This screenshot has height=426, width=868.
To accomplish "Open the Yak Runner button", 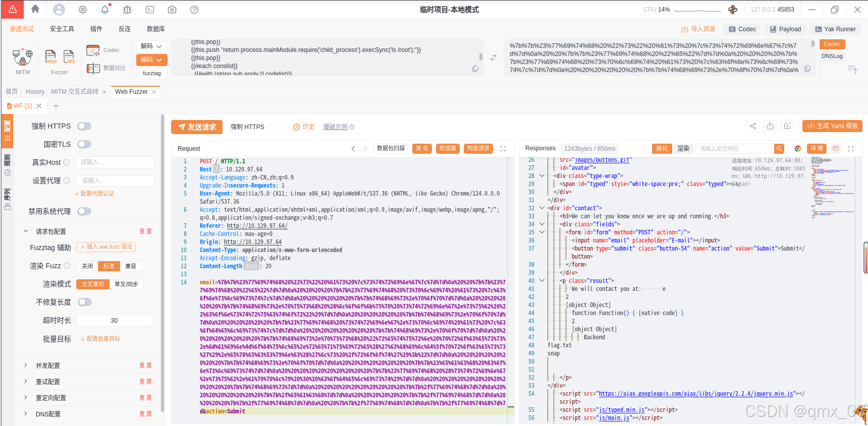I will tap(836, 29).
